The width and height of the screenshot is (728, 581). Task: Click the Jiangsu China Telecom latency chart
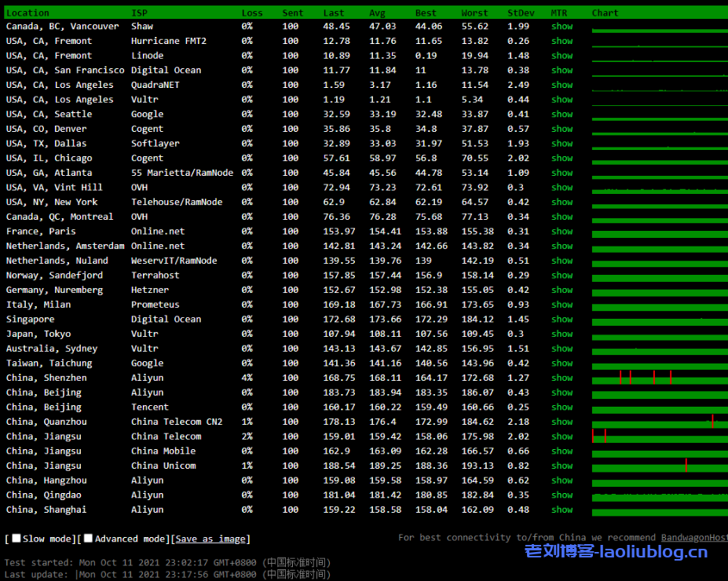[660, 437]
